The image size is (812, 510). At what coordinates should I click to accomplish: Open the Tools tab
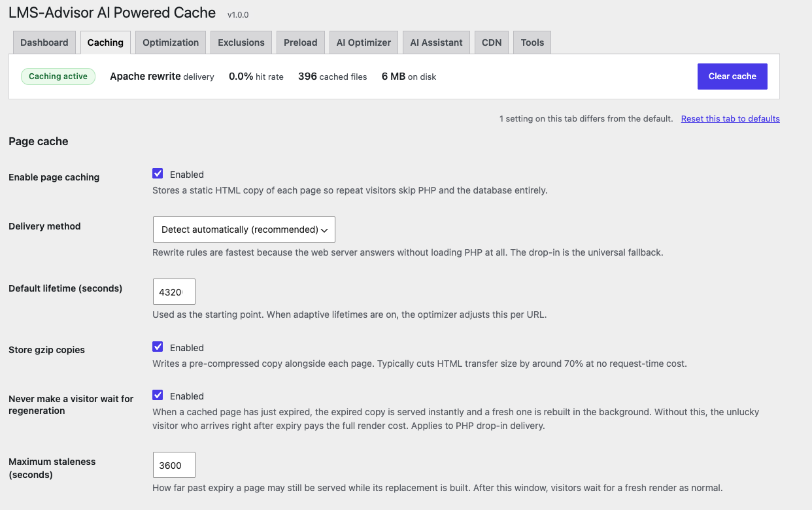pyautogui.click(x=532, y=42)
